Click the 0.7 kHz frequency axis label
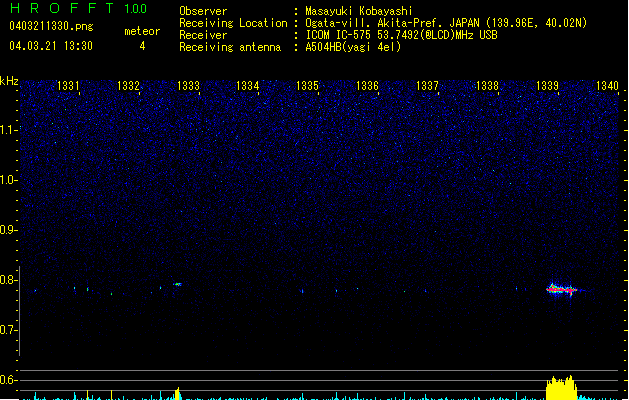Viewport: 629px width, 400px height. coord(8,330)
